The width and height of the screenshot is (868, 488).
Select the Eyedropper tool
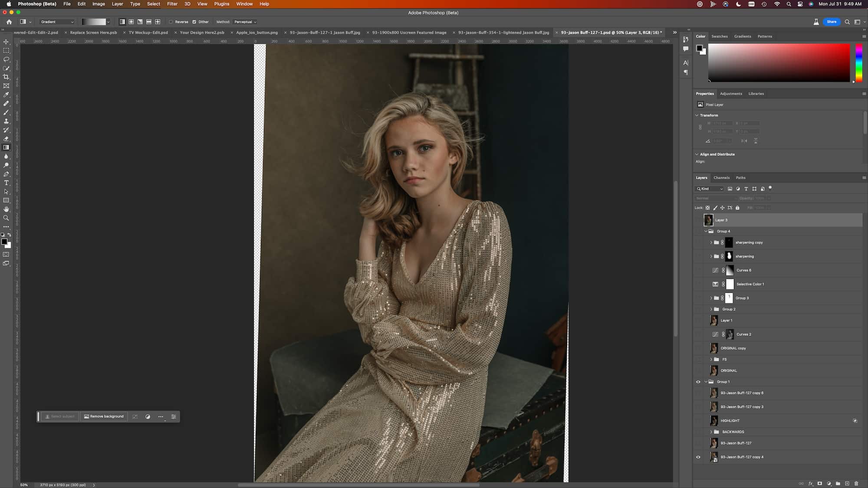pos(6,95)
